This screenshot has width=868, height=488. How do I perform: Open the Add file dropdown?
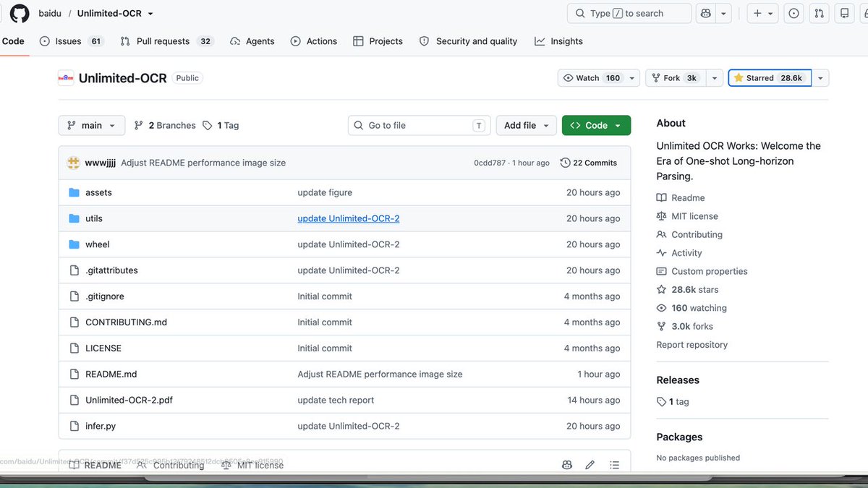coord(527,125)
